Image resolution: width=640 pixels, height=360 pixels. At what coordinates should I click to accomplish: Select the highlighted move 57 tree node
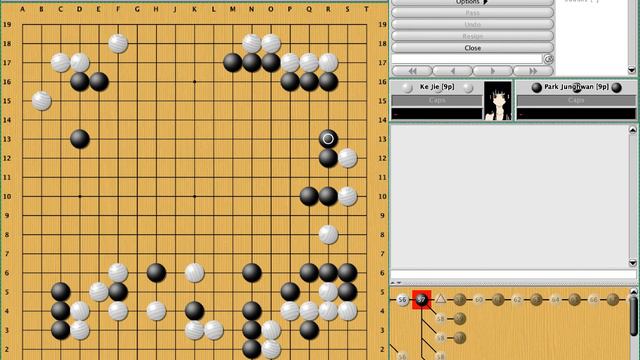(x=422, y=300)
